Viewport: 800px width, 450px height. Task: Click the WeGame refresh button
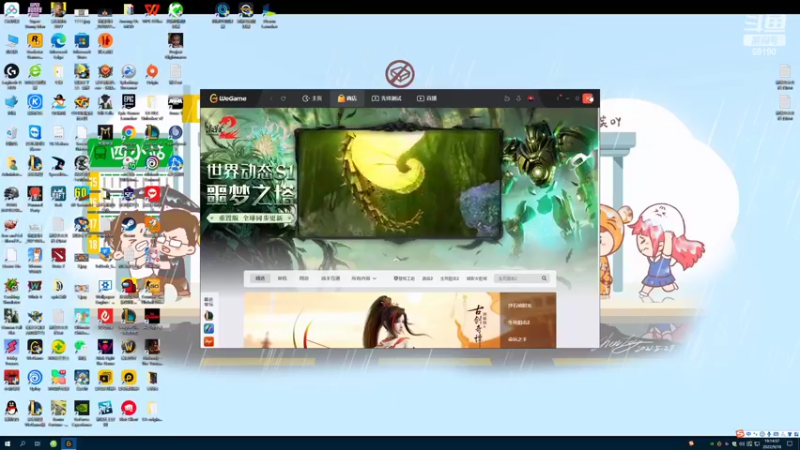pyautogui.click(x=283, y=98)
